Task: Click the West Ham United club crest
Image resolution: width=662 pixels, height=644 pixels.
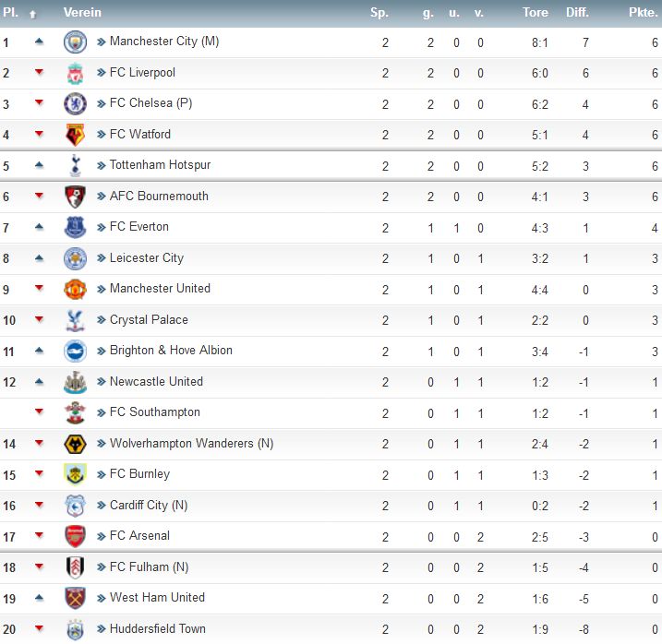Action: point(75,598)
